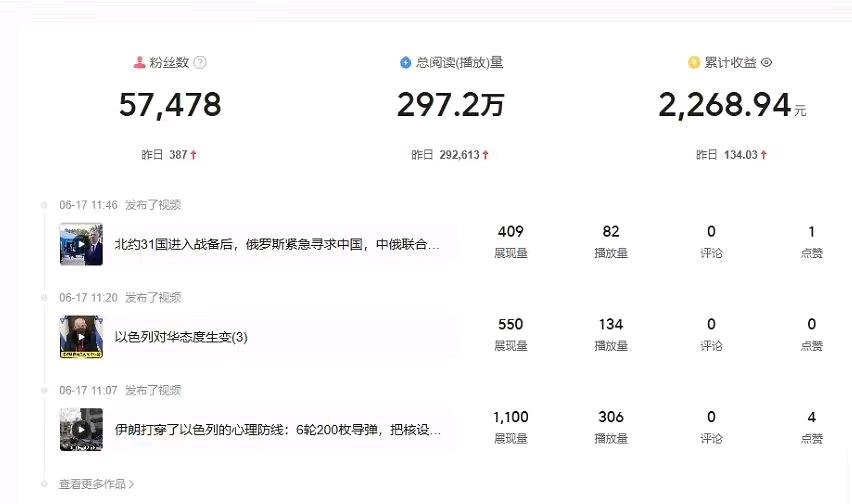
Task: Toggle the eye icon to hide 累计收益
Action: [766, 62]
